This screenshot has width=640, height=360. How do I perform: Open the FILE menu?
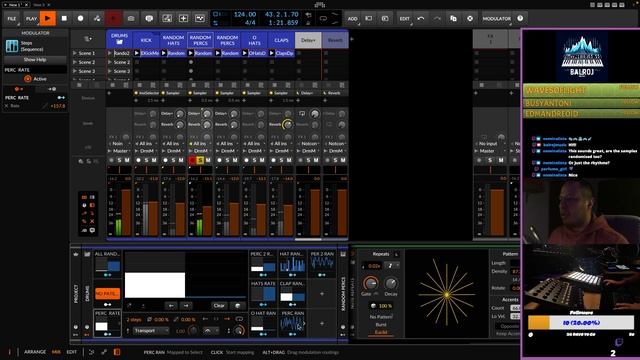coord(12,18)
